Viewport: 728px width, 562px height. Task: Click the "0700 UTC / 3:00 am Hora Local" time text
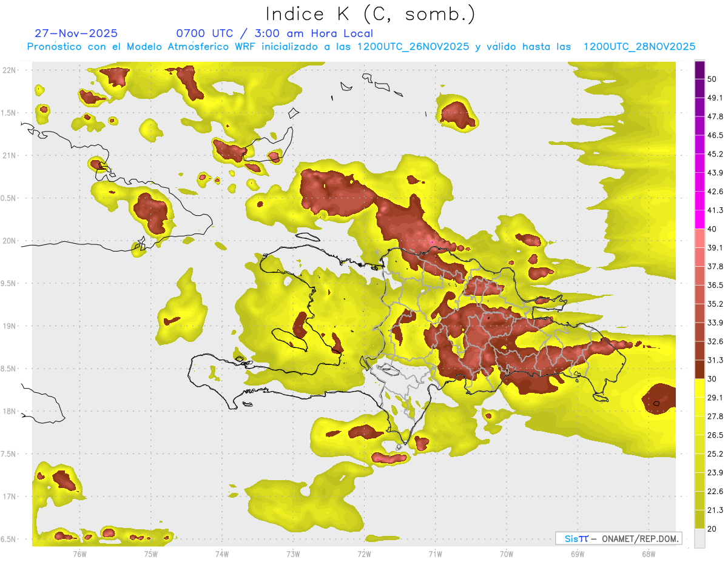click(x=275, y=33)
